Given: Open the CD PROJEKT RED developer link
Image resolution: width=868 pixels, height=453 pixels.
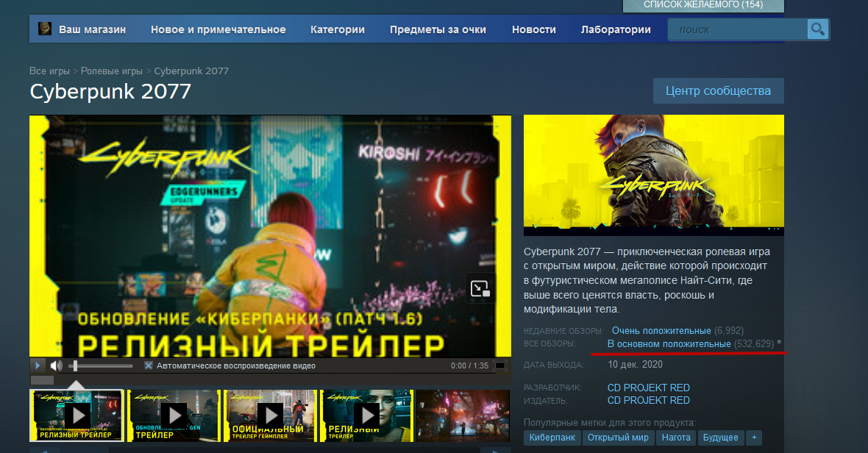Looking at the screenshot, I should (x=648, y=387).
